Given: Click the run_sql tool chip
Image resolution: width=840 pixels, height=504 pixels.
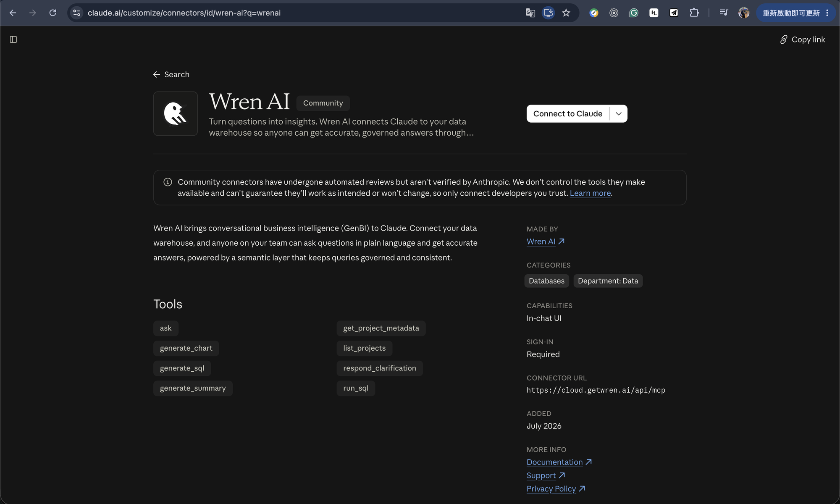Looking at the screenshot, I should coord(356,388).
